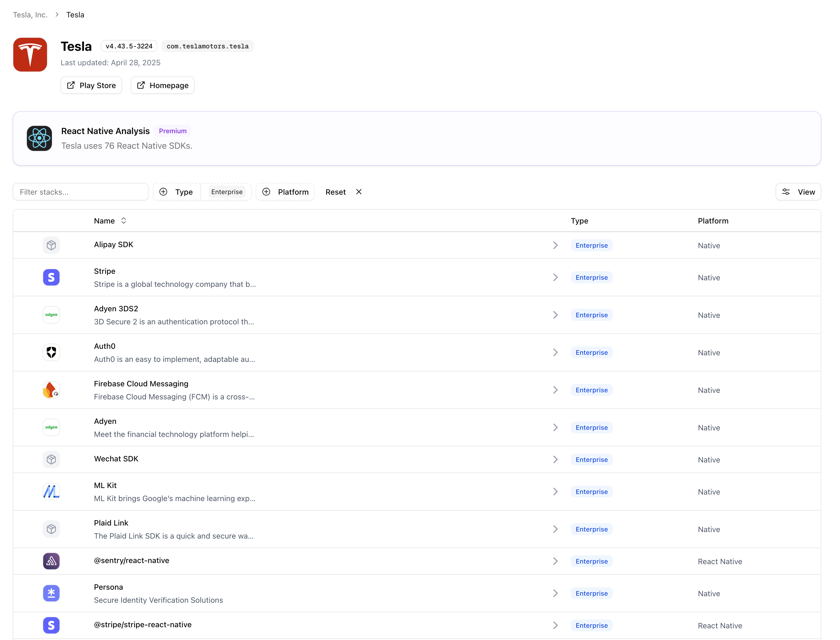Click the 'Last updated: April 28, 2025' text

click(x=111, y=63)
